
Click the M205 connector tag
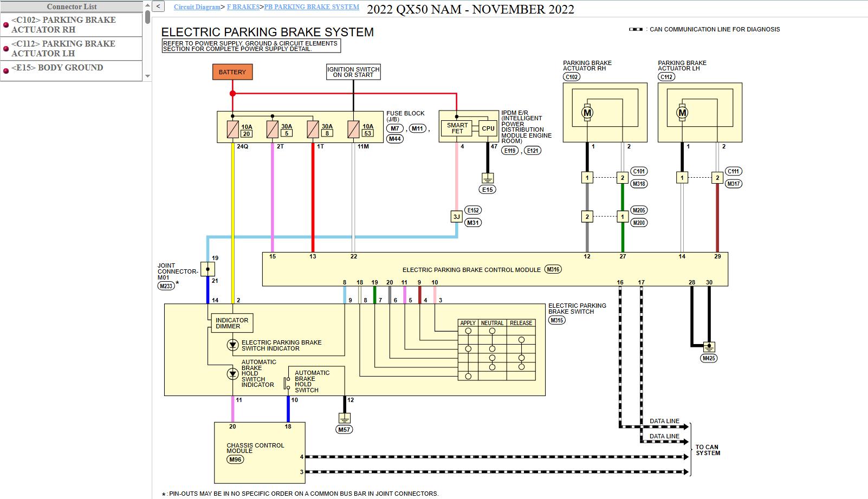click(x=639, y=210)
